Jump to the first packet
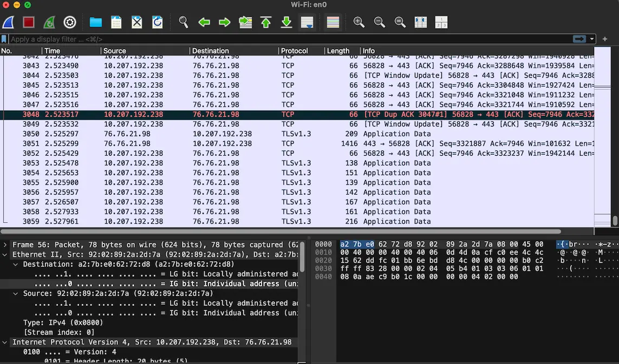This screenshot has width=619, height=364. coord(266,22)
